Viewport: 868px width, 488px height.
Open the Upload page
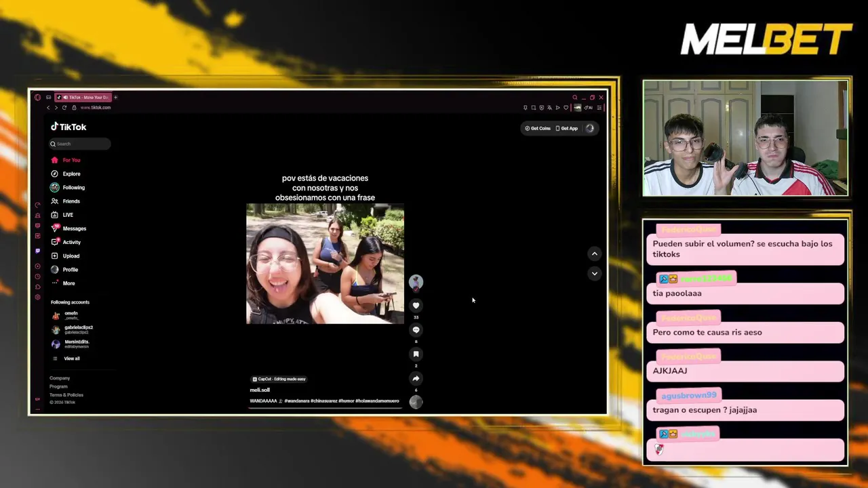tap(65, 256)
